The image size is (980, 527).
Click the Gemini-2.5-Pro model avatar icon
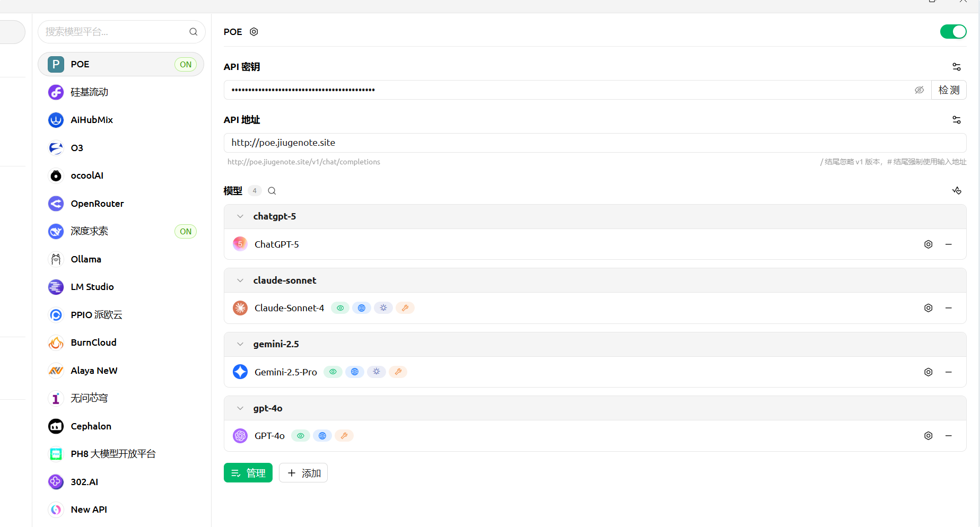240,372
